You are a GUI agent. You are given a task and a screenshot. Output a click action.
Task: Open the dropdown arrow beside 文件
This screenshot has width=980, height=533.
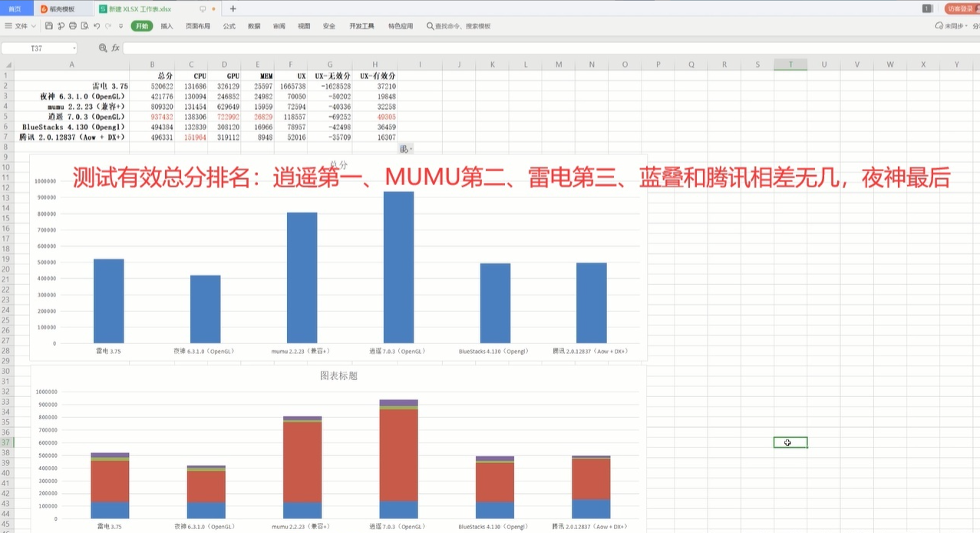[x=35, y=26]
